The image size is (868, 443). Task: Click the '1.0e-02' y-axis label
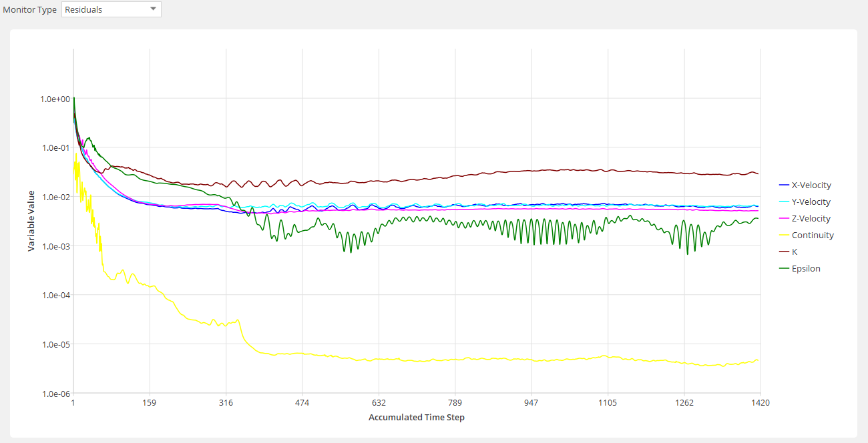pos(55,197)
